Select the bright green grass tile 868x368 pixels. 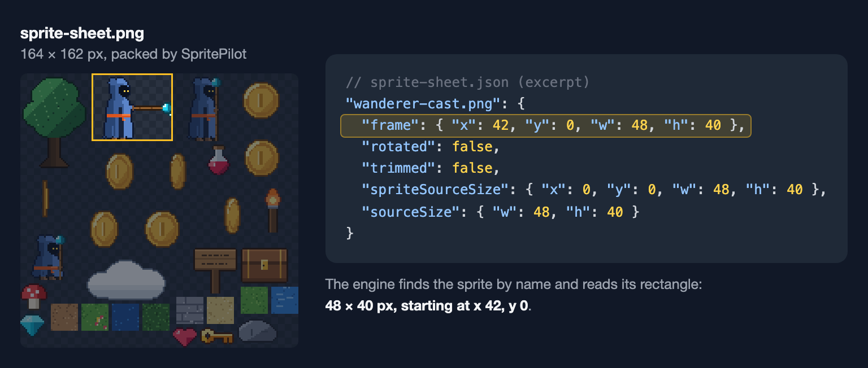coord(254,300)
